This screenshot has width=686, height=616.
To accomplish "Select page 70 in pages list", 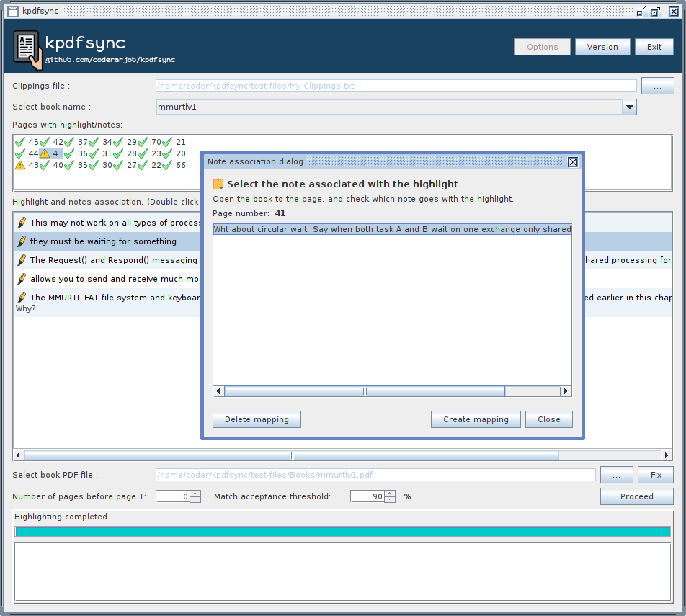I will 150,142.
